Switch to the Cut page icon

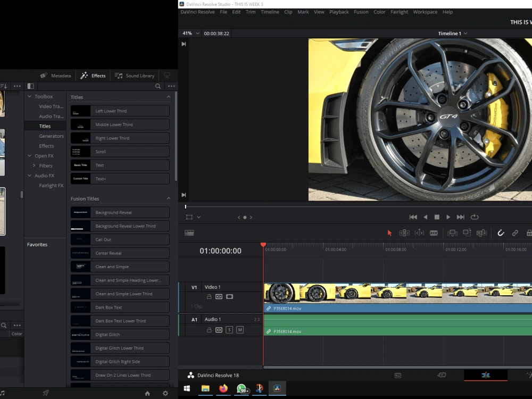click(442, 375)
